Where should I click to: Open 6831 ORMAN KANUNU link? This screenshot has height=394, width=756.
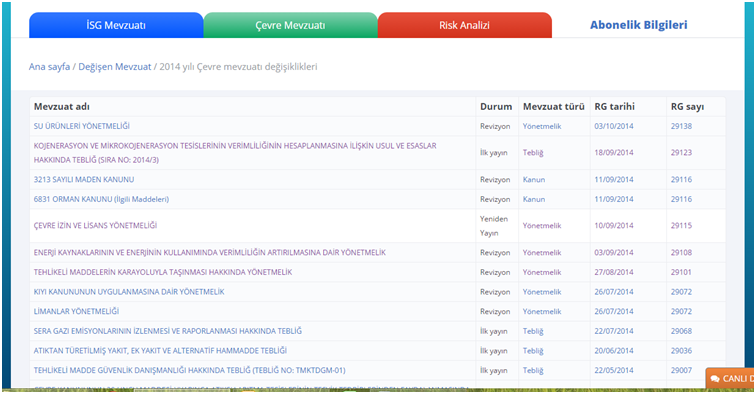coord(101,199)
